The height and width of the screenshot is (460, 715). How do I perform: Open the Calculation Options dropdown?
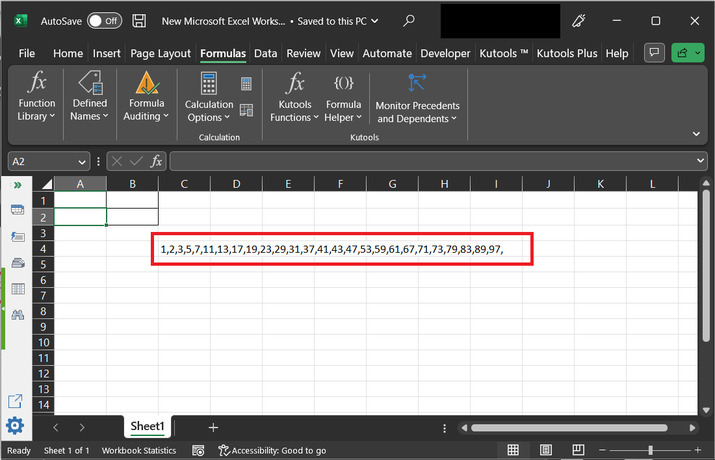click(x=209, y=98)
